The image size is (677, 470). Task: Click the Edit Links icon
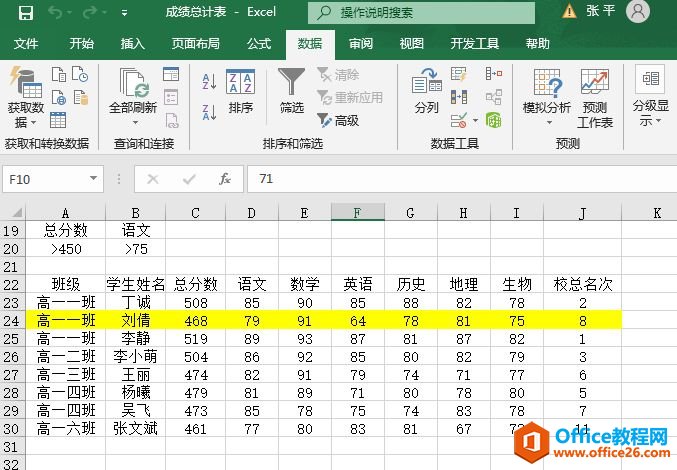(172, 120)
